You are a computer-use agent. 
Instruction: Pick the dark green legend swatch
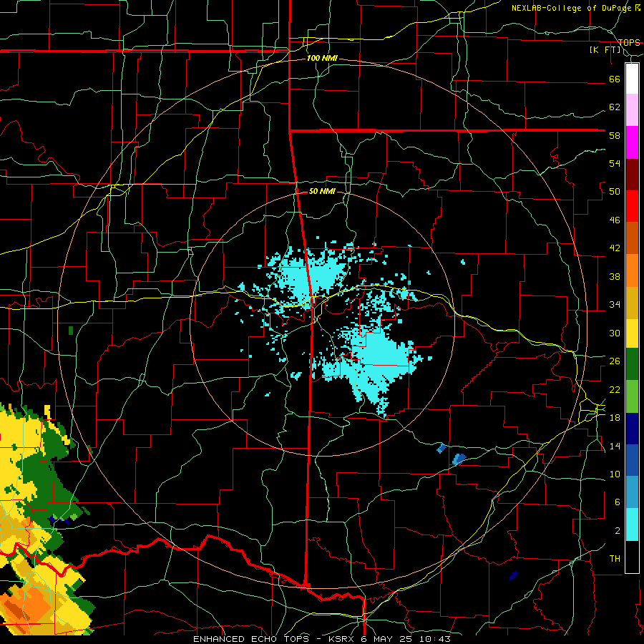pos(632,364)
